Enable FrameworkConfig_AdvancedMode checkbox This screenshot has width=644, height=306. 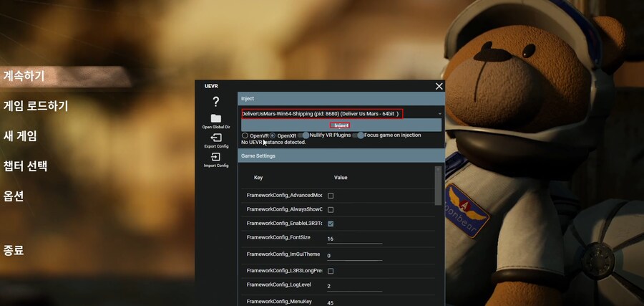click(x=330, y=196)
